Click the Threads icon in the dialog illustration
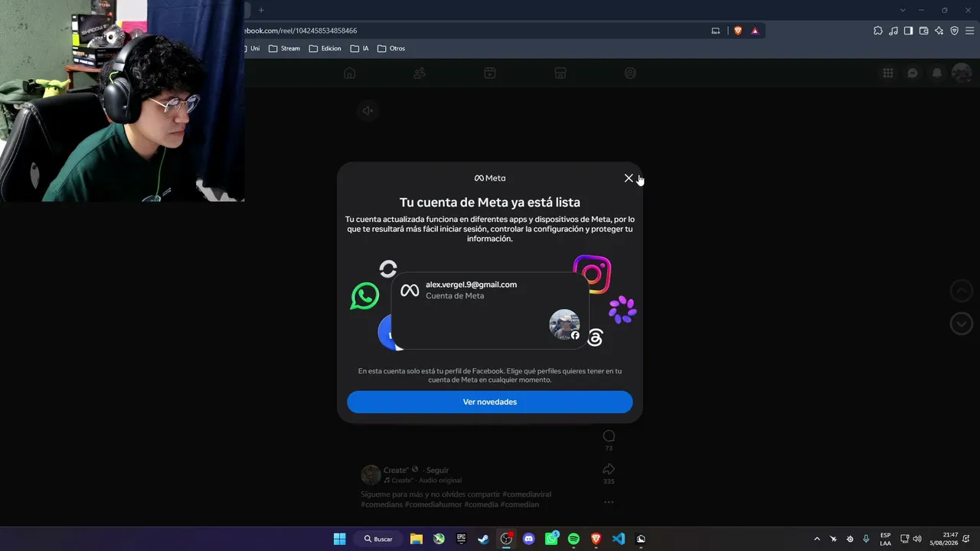The height and width of the screenshot is (551, 980). point(595,337)
